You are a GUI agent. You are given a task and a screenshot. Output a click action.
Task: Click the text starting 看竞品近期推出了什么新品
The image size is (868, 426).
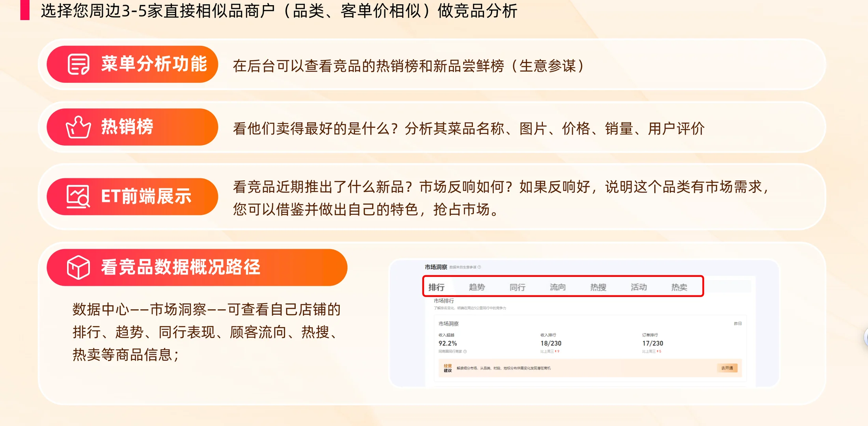501,198
